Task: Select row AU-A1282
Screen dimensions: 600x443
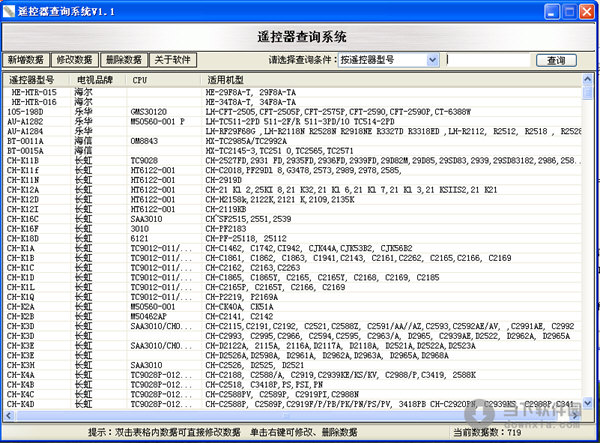Action: tap(292, 122)
